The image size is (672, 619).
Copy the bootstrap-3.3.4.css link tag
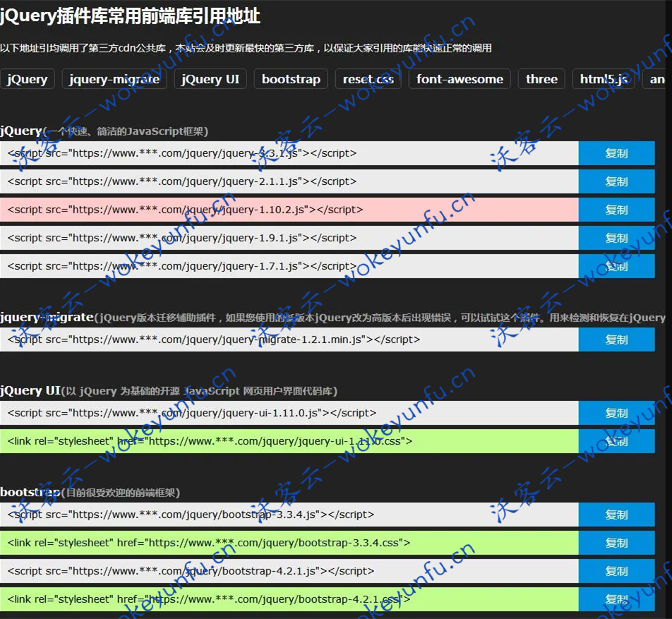(616, 543)
